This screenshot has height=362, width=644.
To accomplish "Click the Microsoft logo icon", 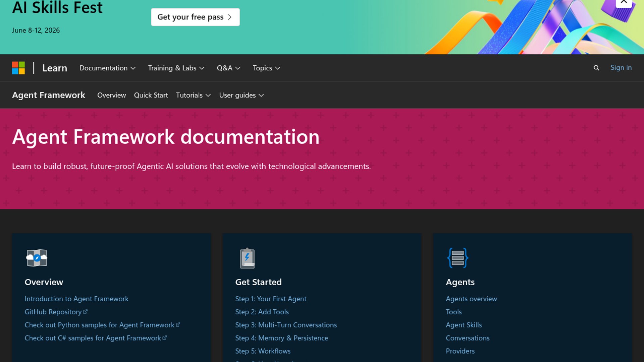I will (18, 68).
